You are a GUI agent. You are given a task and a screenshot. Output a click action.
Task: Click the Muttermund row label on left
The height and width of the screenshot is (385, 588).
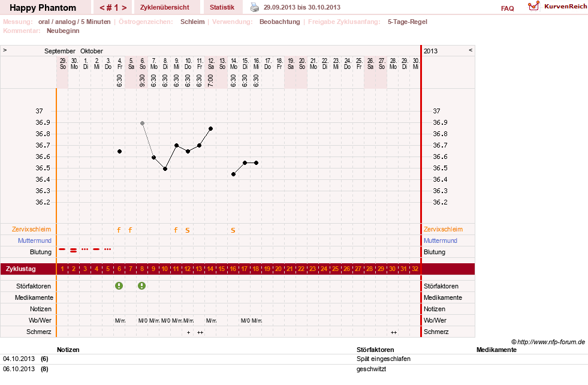tap(35, 240)
